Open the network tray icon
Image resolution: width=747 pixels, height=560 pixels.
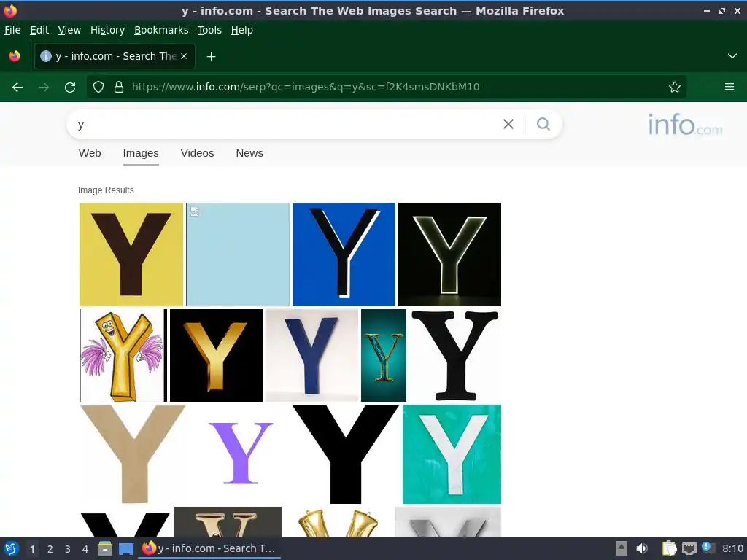689,548
